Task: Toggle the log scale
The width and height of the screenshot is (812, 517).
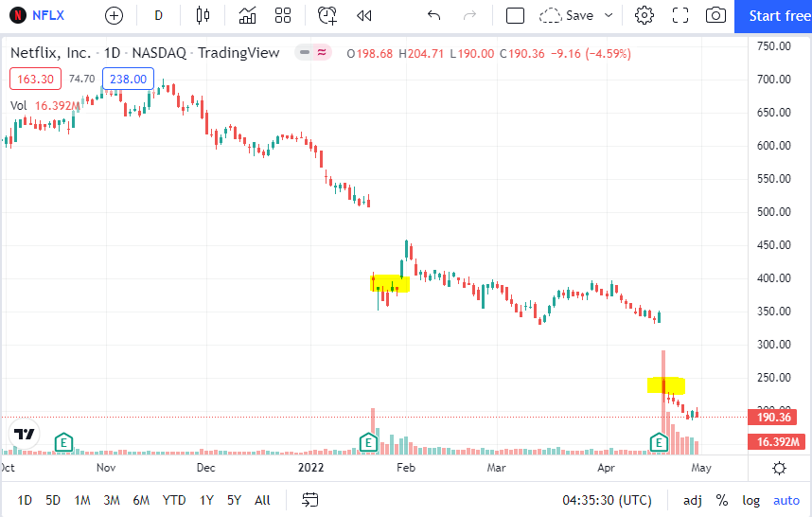Action: (750, 500)
